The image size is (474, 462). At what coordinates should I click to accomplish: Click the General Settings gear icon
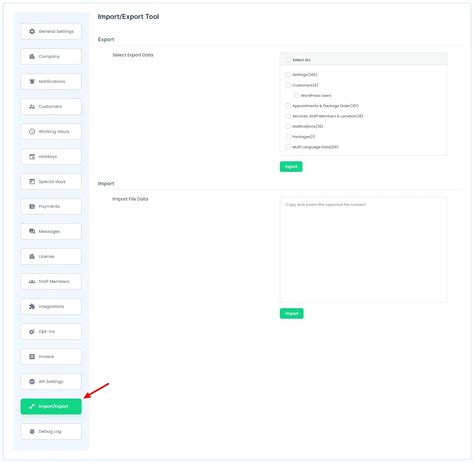[32, 31]
